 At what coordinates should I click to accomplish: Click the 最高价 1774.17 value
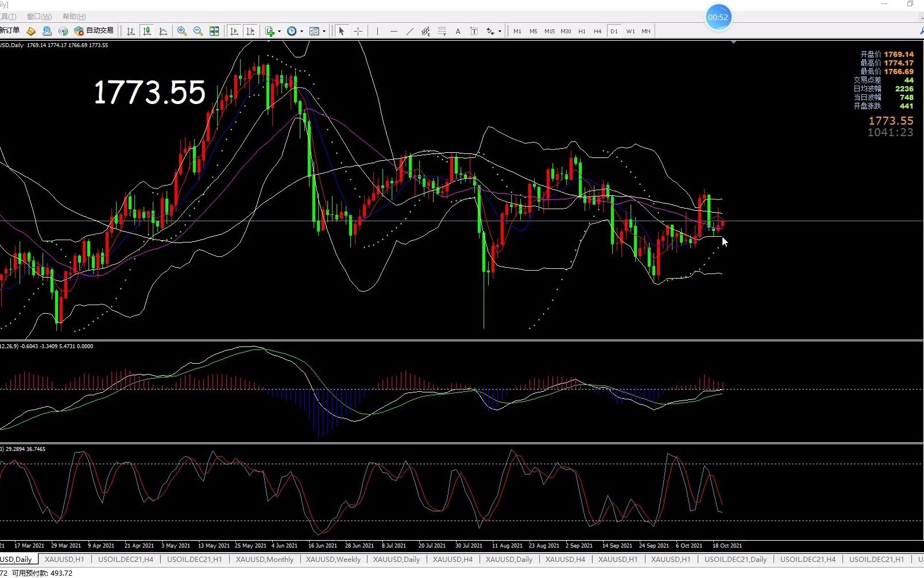click(x=899, y=63)
